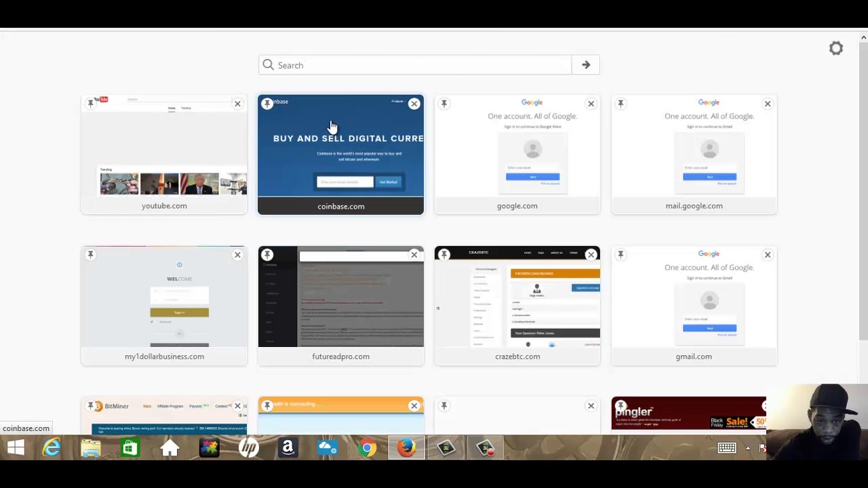Open the touch keyboard tray icon
The width and height of the screenshot is (868, 488).
pyautogui.click(x=727, y=448)
